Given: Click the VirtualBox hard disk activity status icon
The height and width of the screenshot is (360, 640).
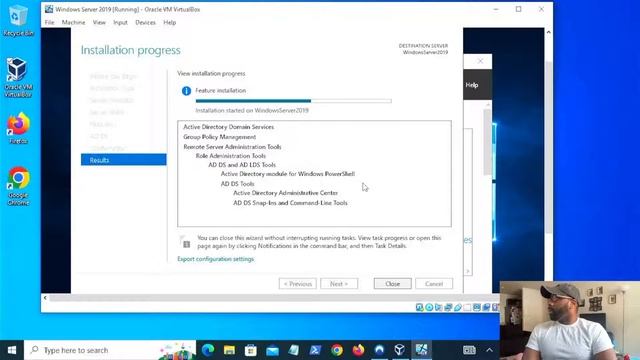Looking at the screenshot, I should 420,307.
